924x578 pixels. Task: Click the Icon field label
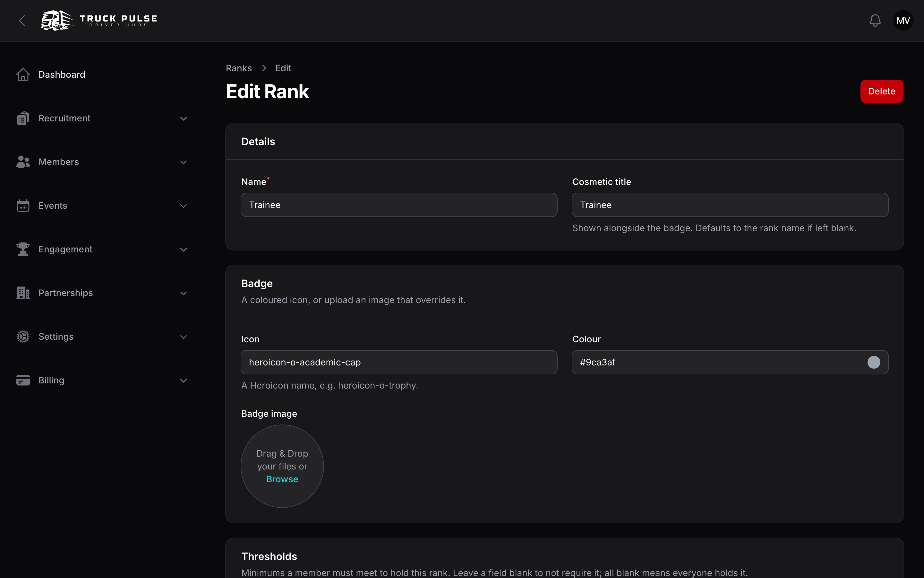click(251, 339)
